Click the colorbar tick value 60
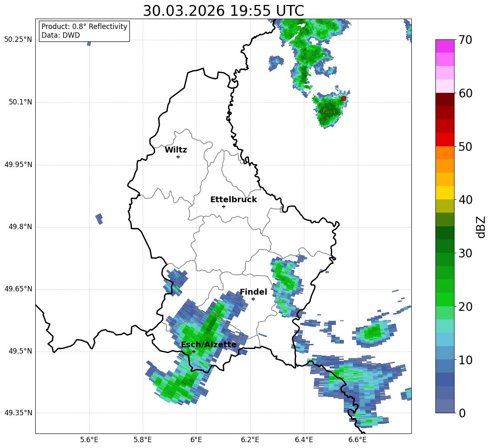The image size is (491, 448). pos(465,93)
